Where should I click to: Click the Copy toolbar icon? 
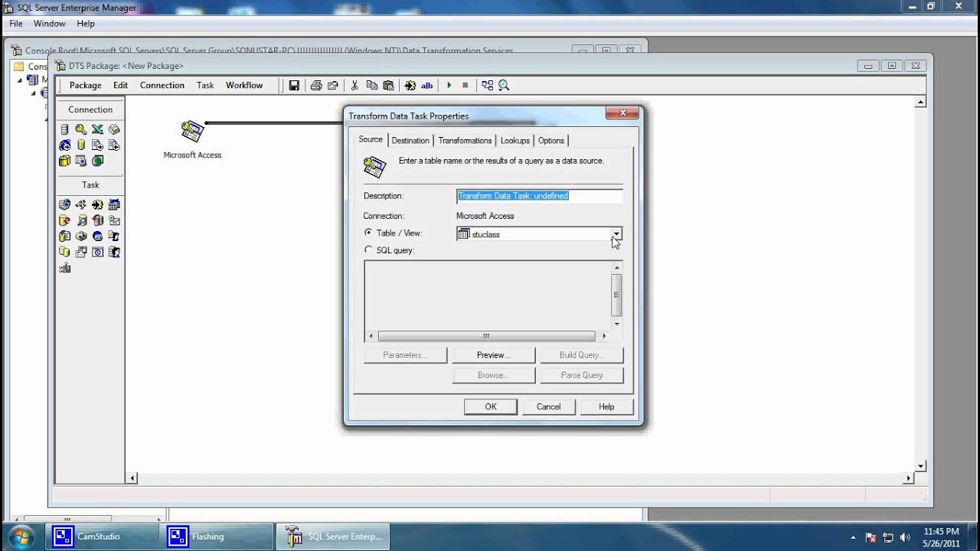371,86
